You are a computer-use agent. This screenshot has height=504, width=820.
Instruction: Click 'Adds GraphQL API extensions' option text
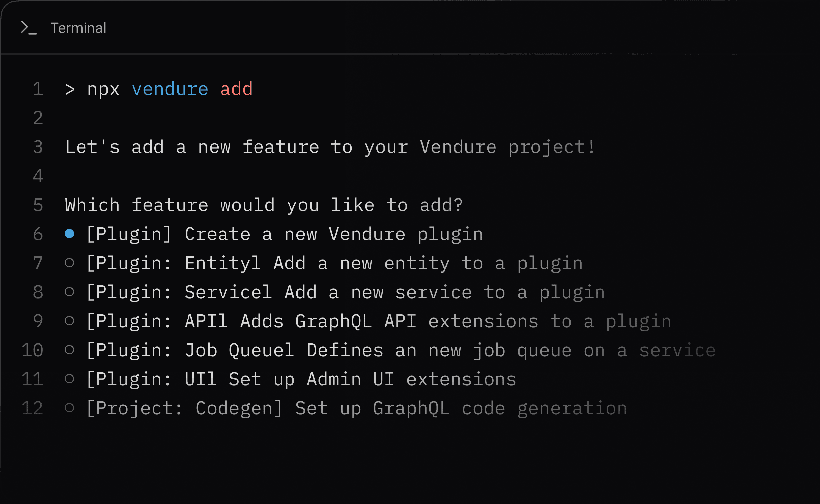pos(389,321)
